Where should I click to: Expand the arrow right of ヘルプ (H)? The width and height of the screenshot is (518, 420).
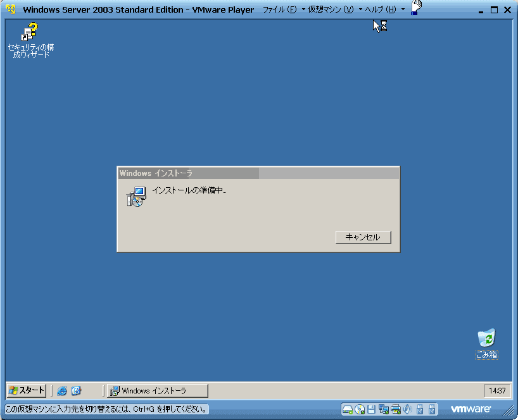[x=403, y=9]
